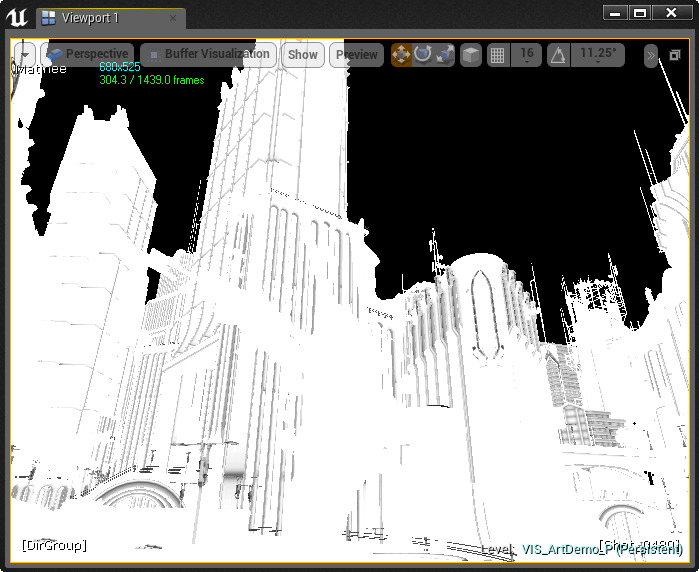Image resolution: width=699 pixels, height=572 pixels.
Task: Open the Buffer Visualization view mode menu
Action: click(207, 55)
